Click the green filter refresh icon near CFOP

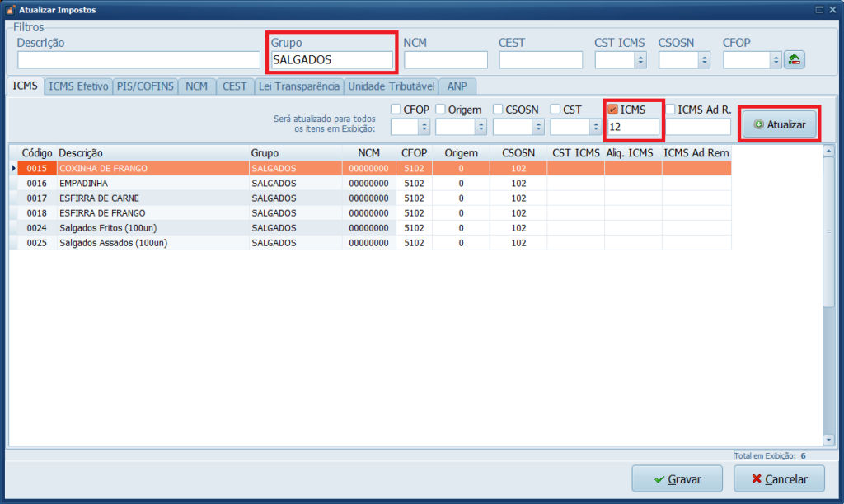point(794,59)
